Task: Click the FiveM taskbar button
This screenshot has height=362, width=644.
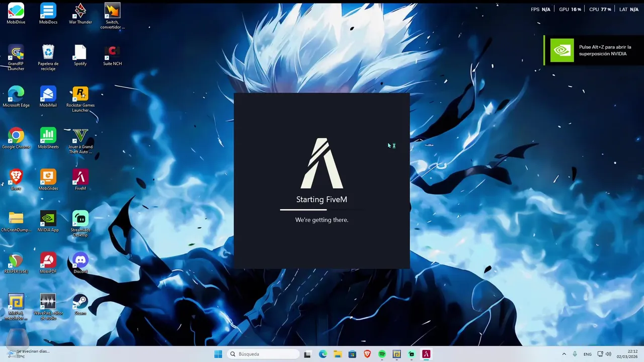Action: pyautogui.click(x=426, y=354)
